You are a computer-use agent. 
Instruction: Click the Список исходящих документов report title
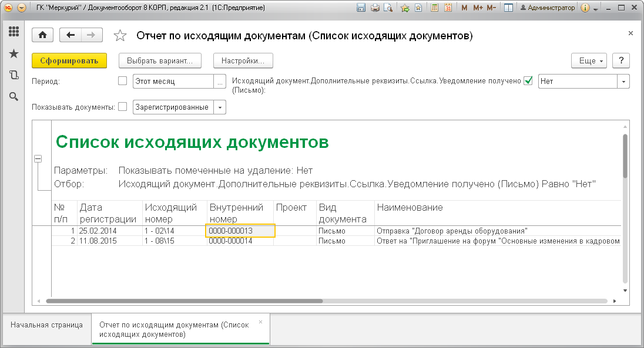coord(192,142)
